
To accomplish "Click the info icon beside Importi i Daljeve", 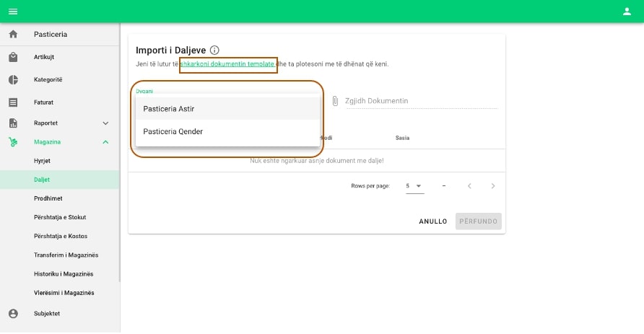I will point(214,50).
